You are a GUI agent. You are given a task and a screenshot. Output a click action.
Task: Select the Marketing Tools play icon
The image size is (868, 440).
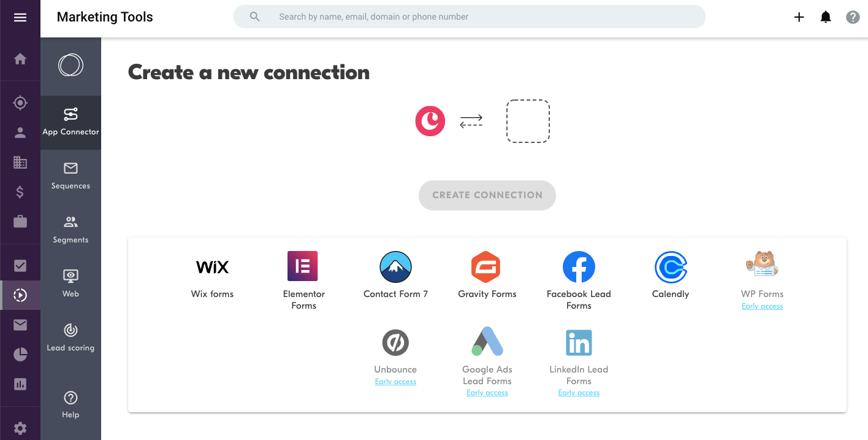point(20,295)
